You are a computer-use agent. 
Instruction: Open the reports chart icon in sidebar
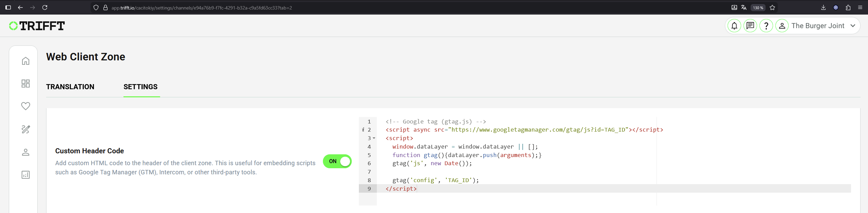click(26, 175)
